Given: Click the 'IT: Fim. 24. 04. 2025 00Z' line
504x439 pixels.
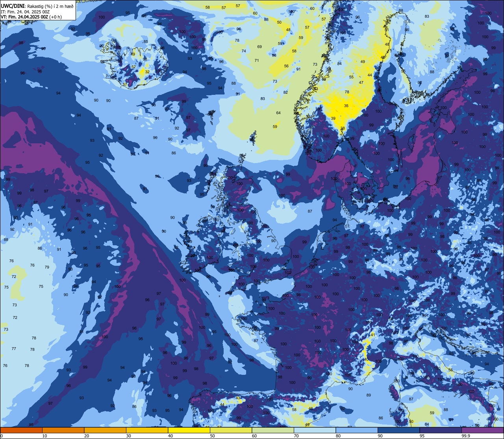Looking at the screenshot, I should tap(25, 11).
